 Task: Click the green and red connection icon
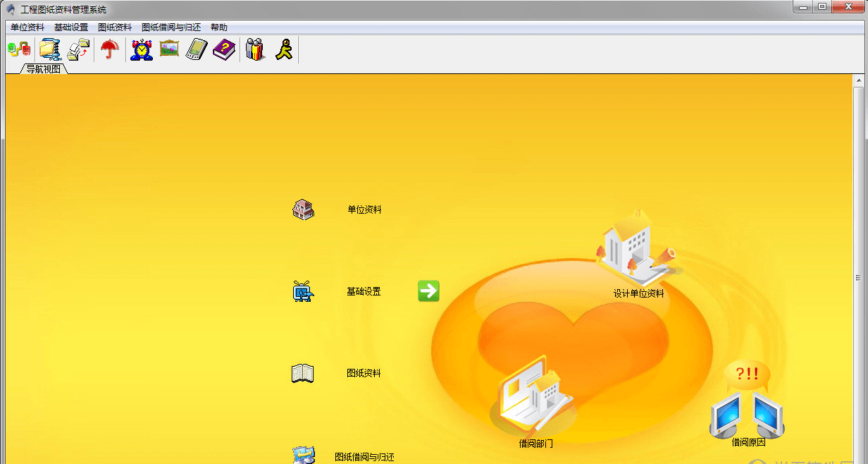[19, 49]
